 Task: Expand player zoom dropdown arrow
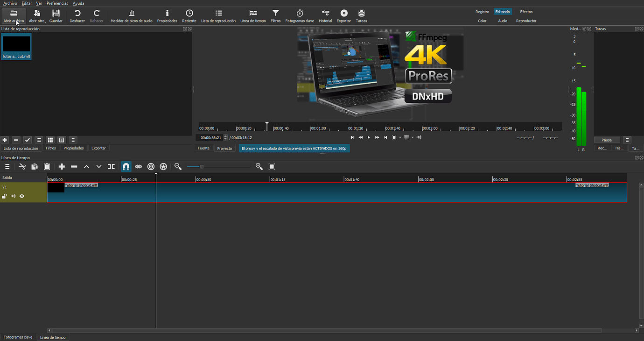[x=400, y=138]
